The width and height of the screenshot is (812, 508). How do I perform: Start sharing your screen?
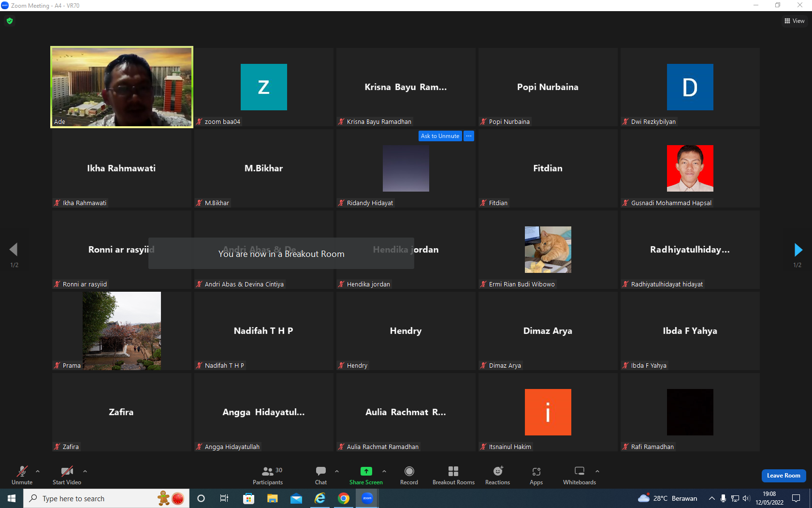pos(366,476)
